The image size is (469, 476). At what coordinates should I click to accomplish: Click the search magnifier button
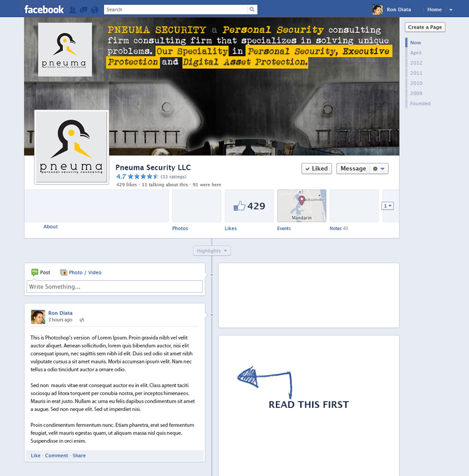point(252,9)
